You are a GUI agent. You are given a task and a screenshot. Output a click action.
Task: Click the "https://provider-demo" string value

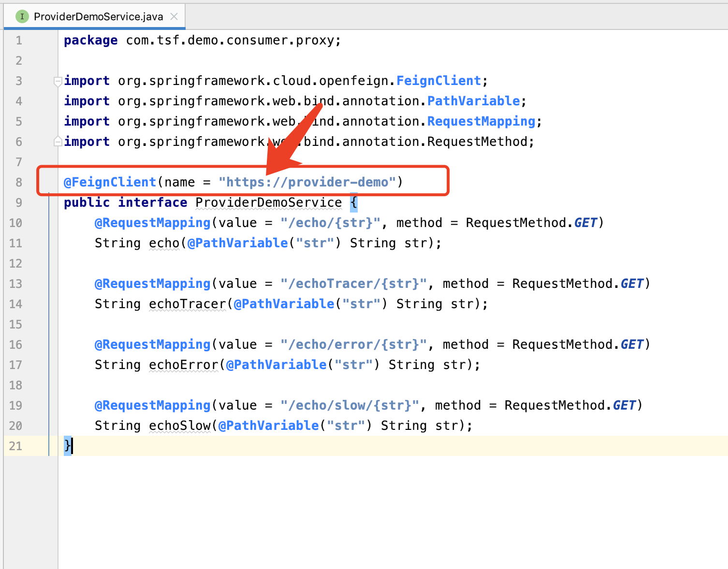(307, 182)
